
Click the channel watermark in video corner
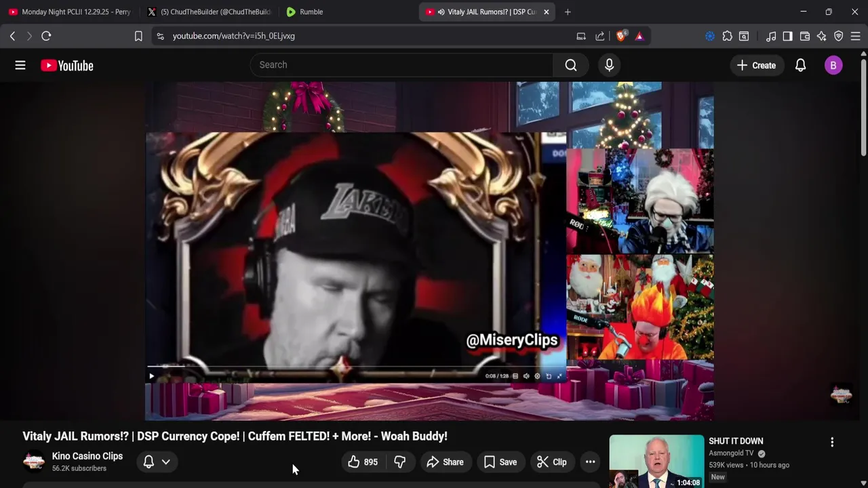click(x=842, y=394)
